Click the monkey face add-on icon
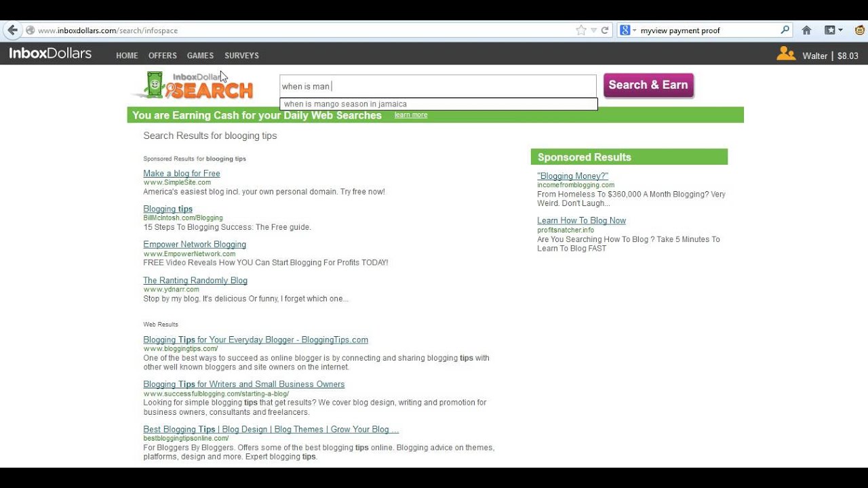 [x=859, y=30]
